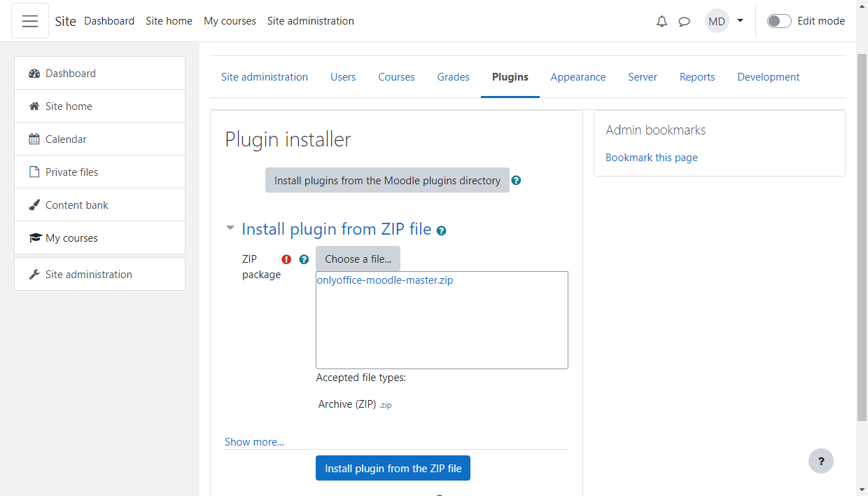
Task: Open help for plugins directory button
Action: coord(516,181)
